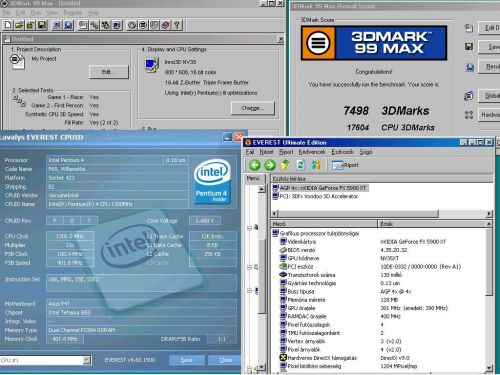This screenshot has height=375, width=500.
Task: Click the Edit button in Project Description
Action: click(109, 72)
